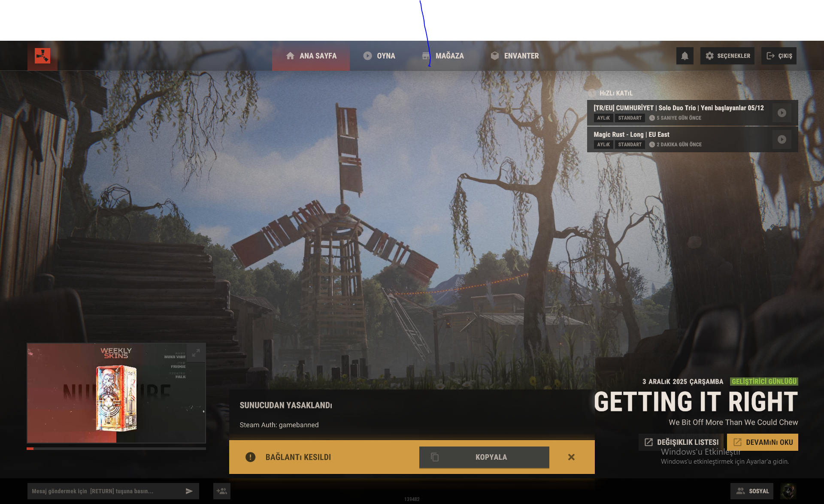Open the DEĞİŞİKLİK LİSTESİ changelog

681,442
